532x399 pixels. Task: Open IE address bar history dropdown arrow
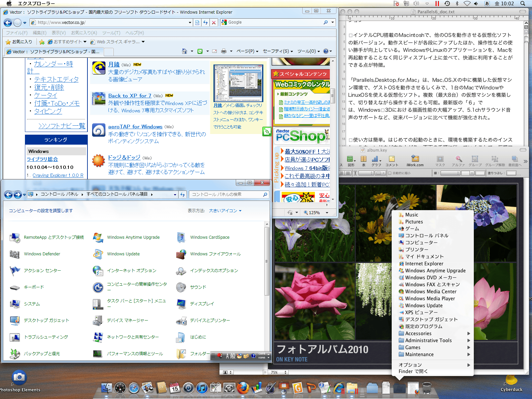click(190, 23)
